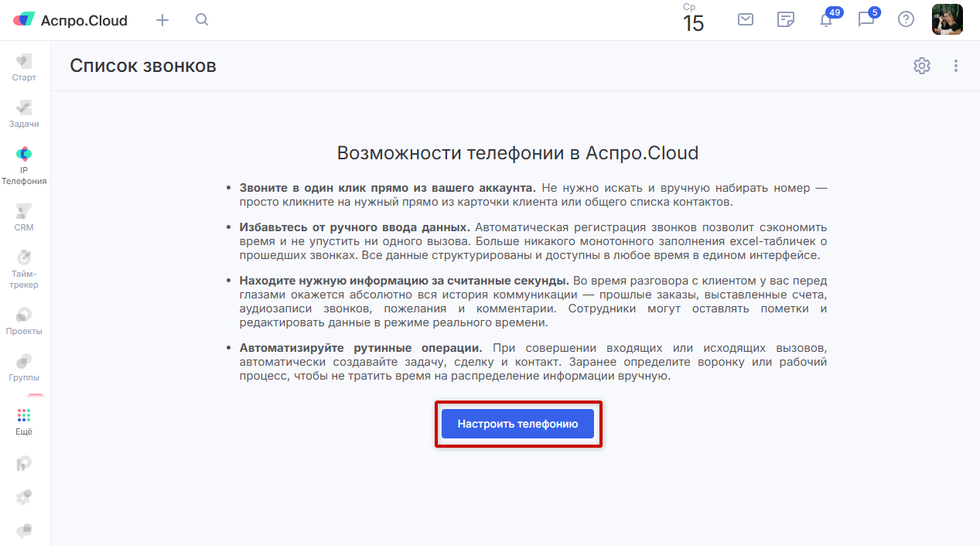Click heading Возможности телефонии в Аспро.Cloud
This screenshot has height=549, width=980.
[x=517, y=152]
